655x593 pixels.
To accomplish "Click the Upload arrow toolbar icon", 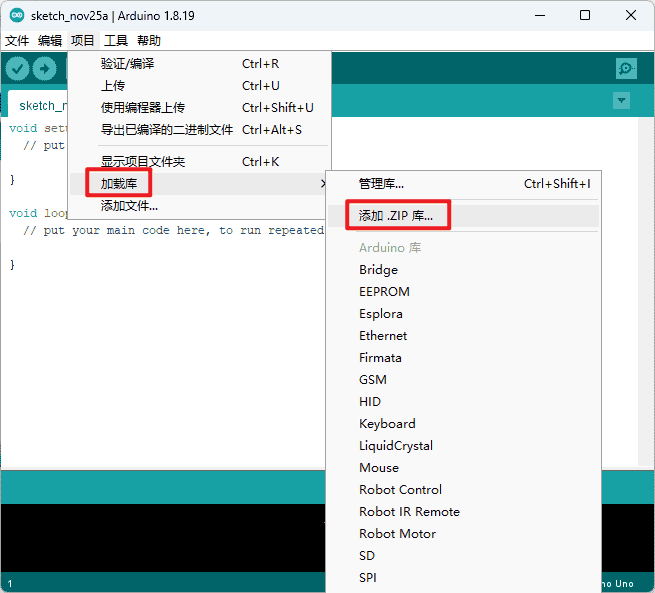I will tap(45, 68).
